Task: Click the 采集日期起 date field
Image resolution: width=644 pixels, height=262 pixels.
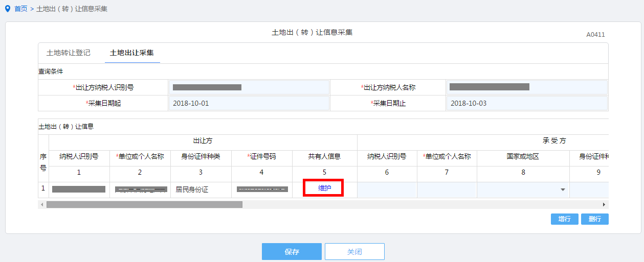Action: coord(249,103)
